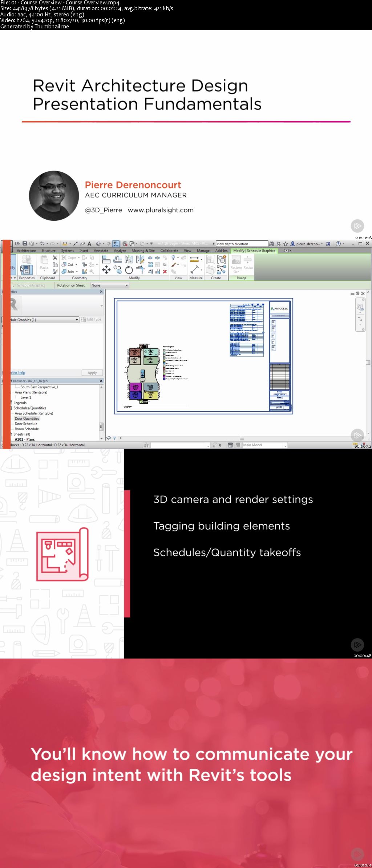Click the Project Browser vertical scrollbar thumb
372x868 pixels.
coord(101,427)
